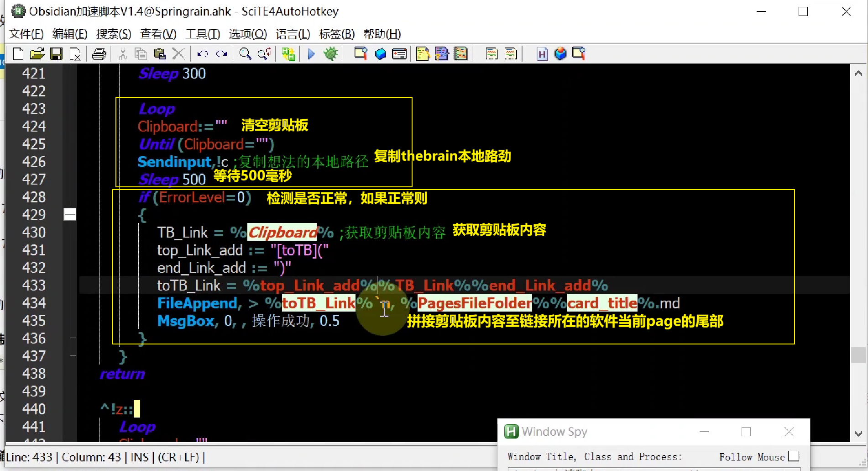Open the 语言(L) menu
This screenshot has width=868, height=471.
pos(293,34)
